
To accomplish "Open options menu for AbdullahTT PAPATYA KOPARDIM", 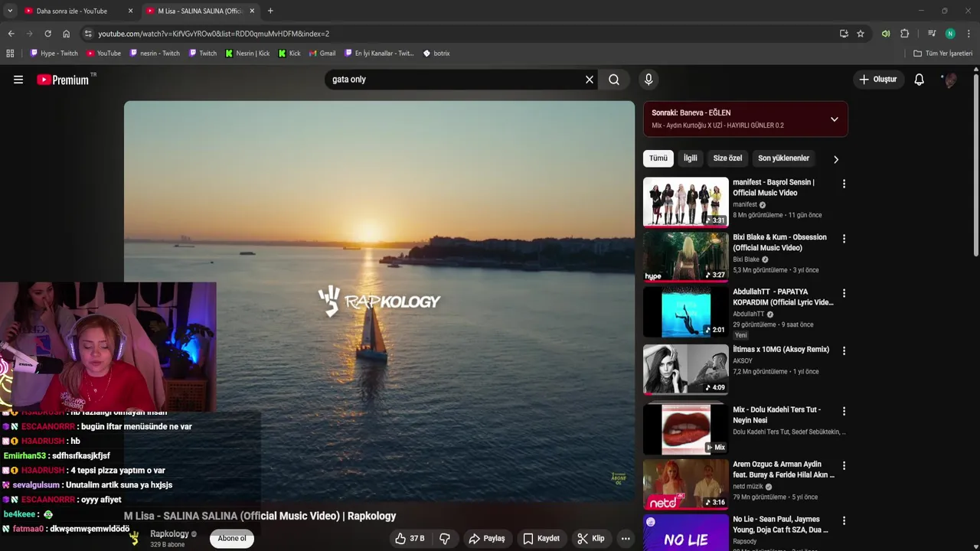I will click(x=844, y=293).
